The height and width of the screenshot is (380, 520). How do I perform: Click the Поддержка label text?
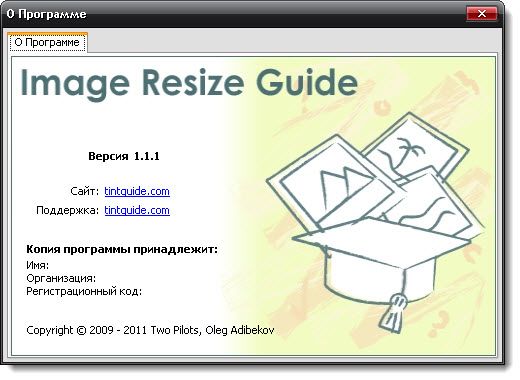point(67,211)
